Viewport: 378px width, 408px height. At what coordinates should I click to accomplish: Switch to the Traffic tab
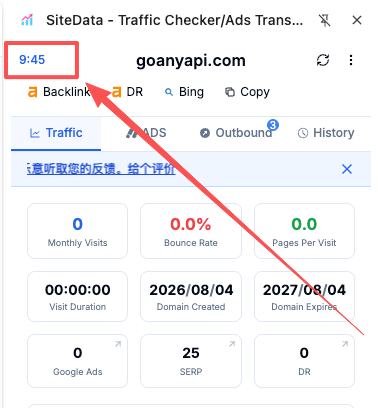[x=56, y=133]
